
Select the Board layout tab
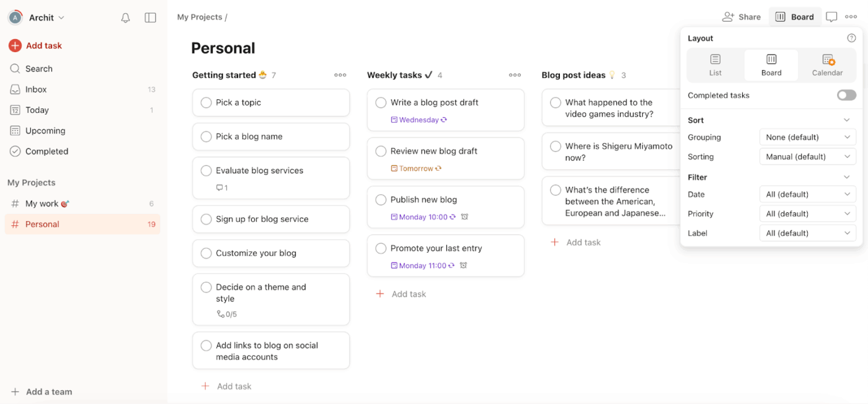[x=771, y=65]
